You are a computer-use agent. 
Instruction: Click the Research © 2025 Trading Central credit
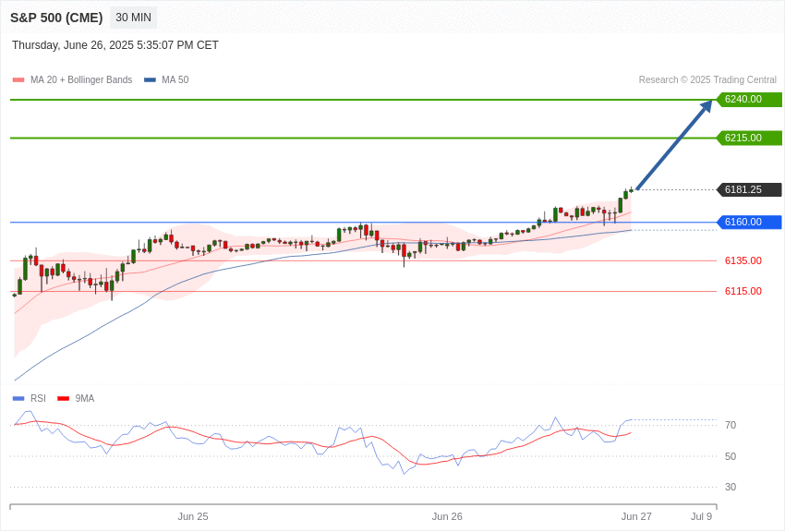pyautogui.click(x=707, y=79)
